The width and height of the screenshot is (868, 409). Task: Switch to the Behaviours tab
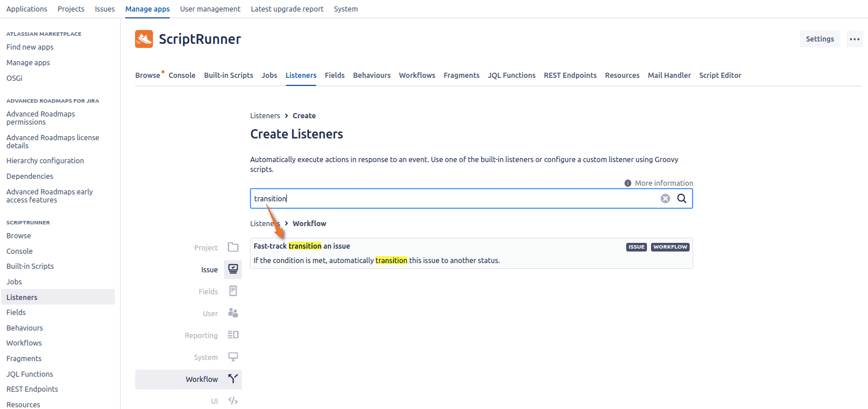(372, 76)
